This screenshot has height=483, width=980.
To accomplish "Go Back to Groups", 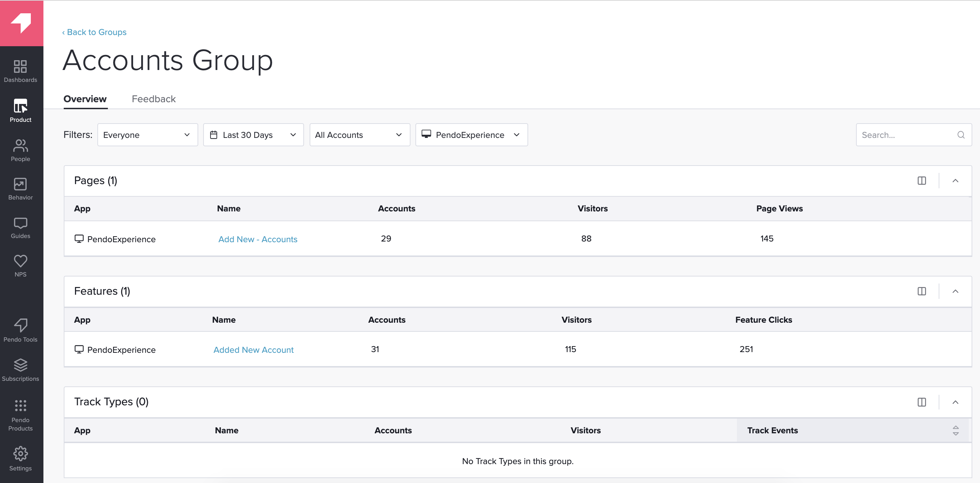I will pos(94,32).
